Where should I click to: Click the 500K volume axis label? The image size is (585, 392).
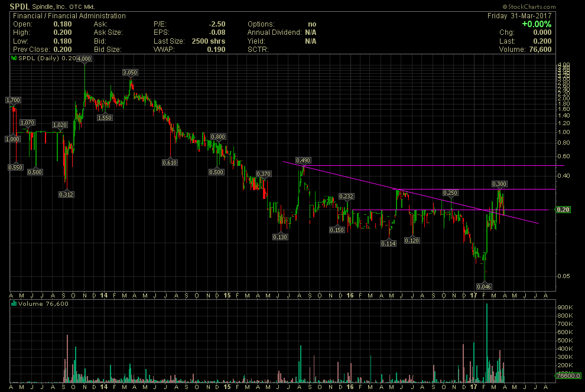click(565, 341)
